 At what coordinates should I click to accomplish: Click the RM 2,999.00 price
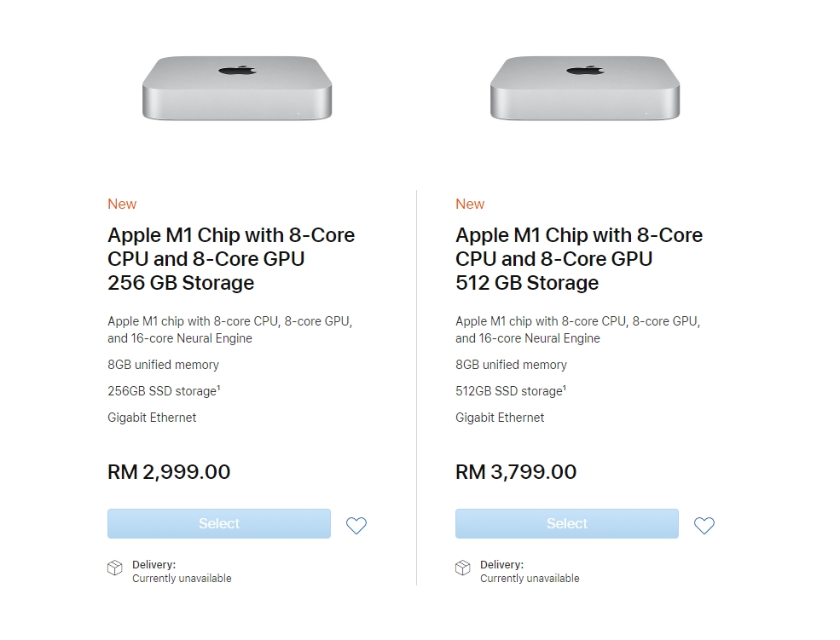[x=169, y=472]
